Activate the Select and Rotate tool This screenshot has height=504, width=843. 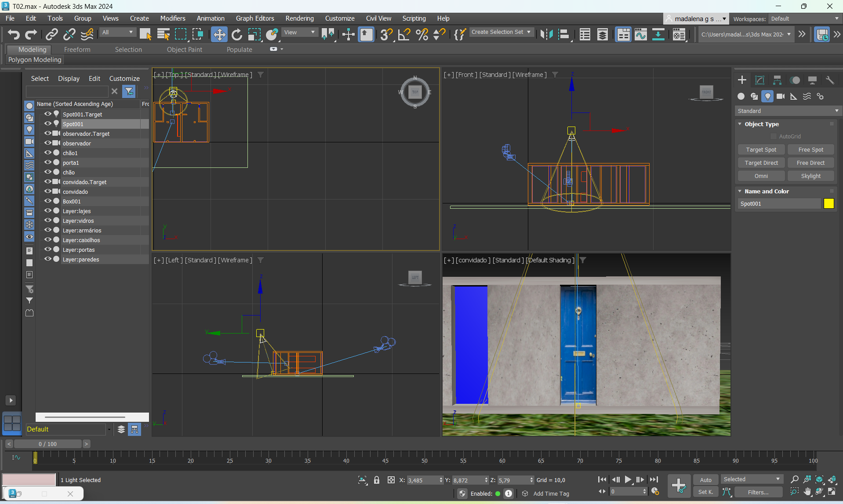pos(237,34)
